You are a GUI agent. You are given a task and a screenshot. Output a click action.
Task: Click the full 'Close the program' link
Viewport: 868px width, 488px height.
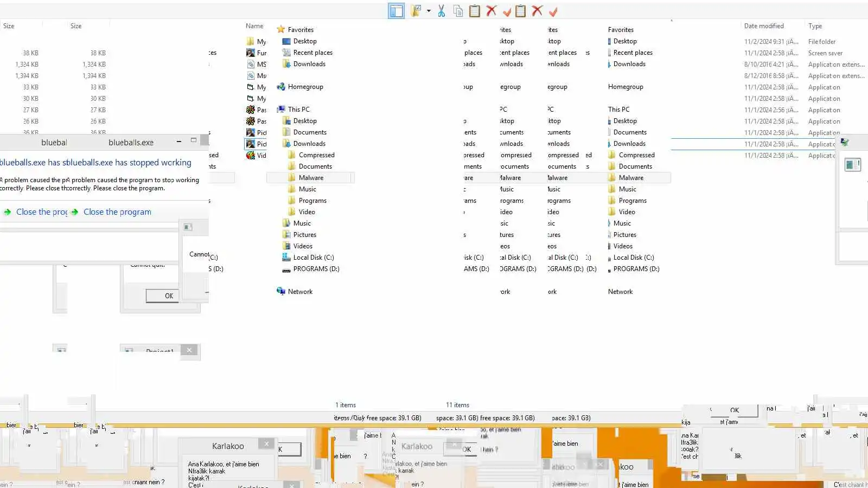point(117,212)
